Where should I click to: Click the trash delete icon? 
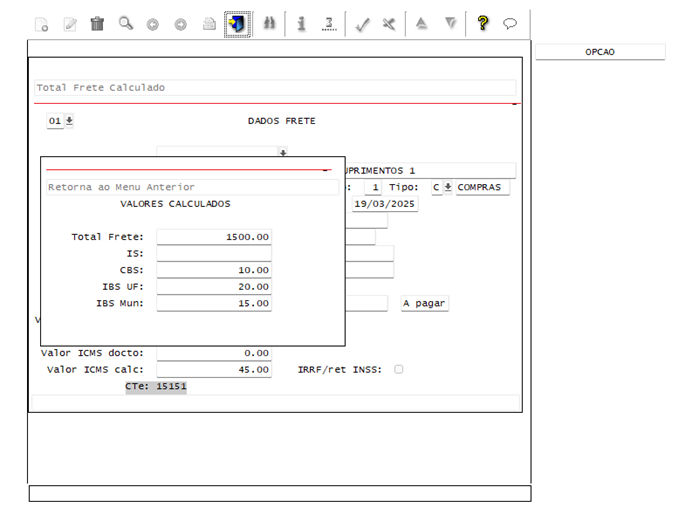(x=97, y=24)
